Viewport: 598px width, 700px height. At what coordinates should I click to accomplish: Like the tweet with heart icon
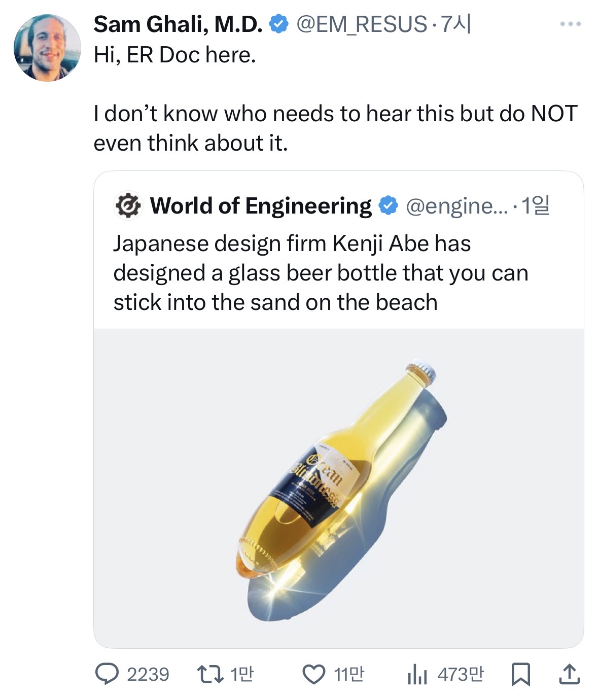(x=313, y=674)
